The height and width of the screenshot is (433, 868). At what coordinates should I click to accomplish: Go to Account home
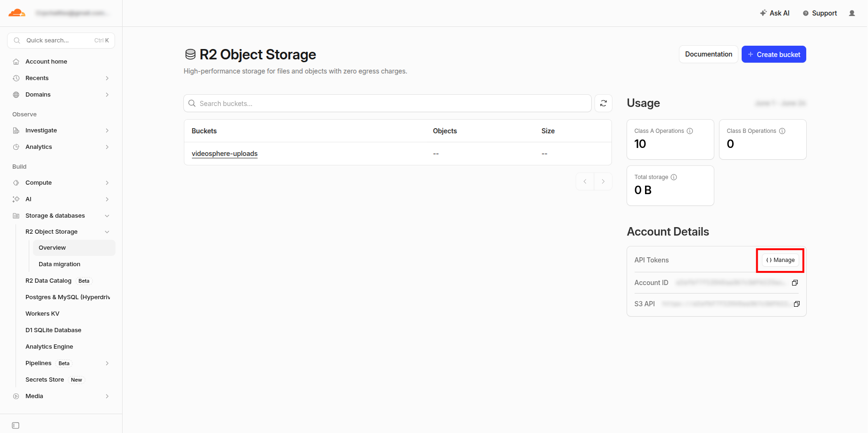point(46,62)
